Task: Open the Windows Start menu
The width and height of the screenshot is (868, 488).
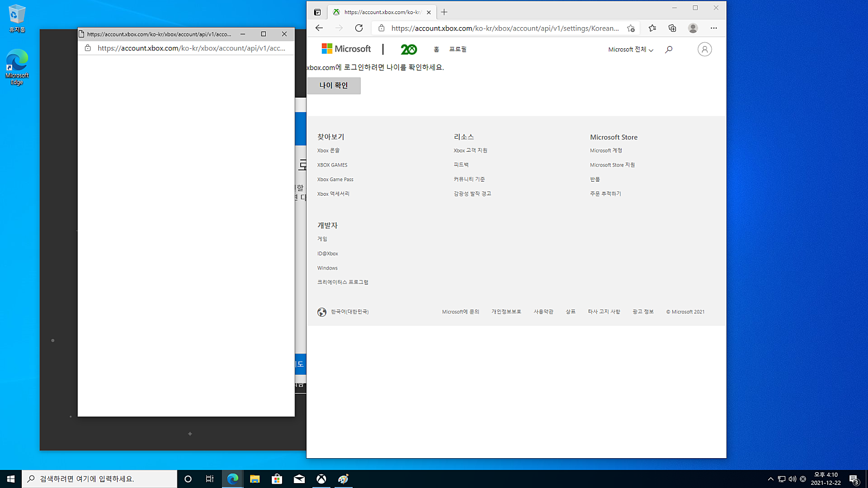Action: (x=11, y=479)
